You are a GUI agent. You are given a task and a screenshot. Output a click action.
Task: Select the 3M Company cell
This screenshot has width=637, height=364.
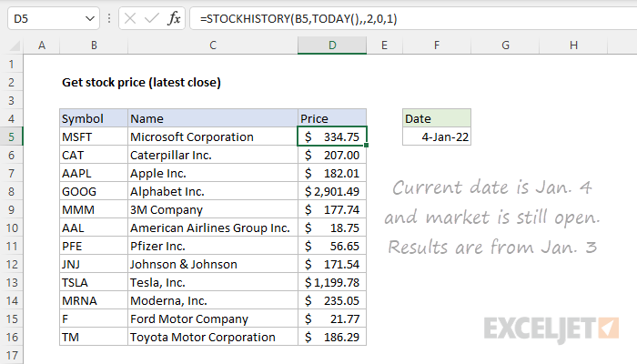(x=213, y=209)
